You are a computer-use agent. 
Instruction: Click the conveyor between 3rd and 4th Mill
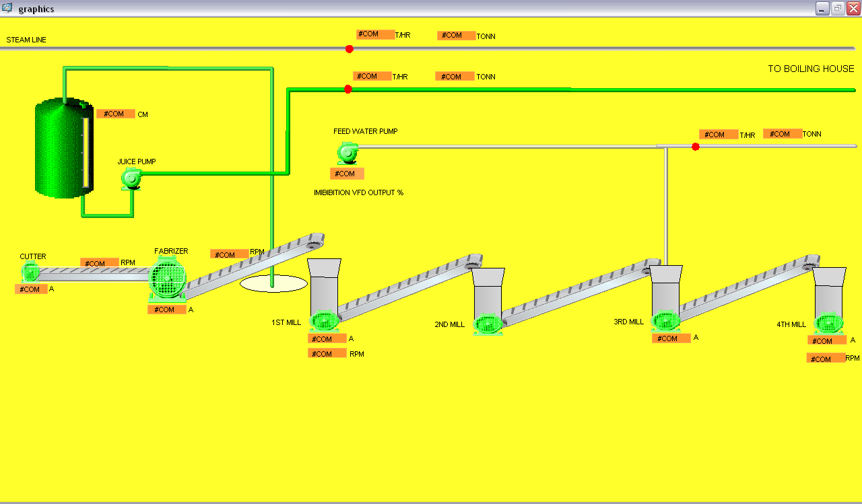750,287
